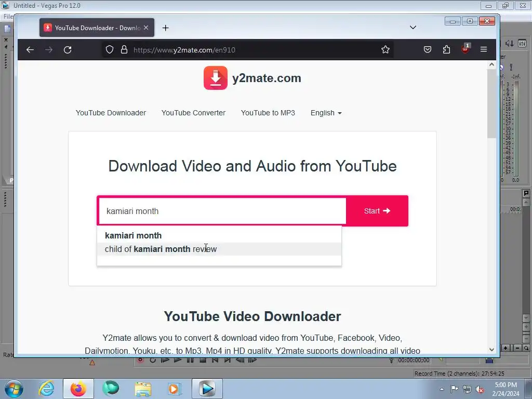The width and height of the screenshot is (532, 399).
Task: Open the Windows Start menu
Action: point(14,389)
